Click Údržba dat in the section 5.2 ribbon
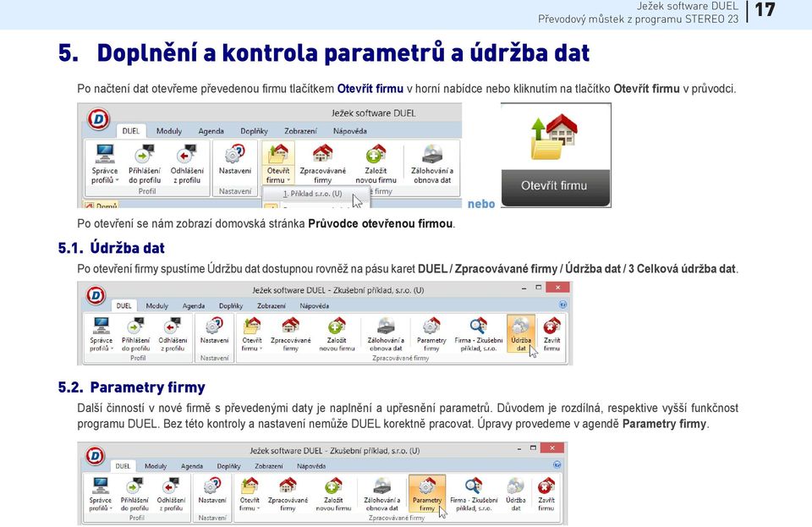812x527 pixels. coord(516,494)
